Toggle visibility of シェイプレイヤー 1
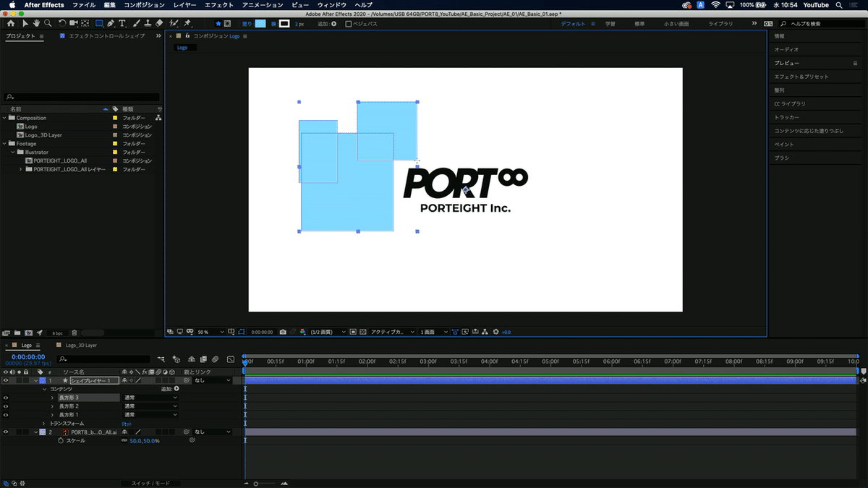 [x=6, y=380]
